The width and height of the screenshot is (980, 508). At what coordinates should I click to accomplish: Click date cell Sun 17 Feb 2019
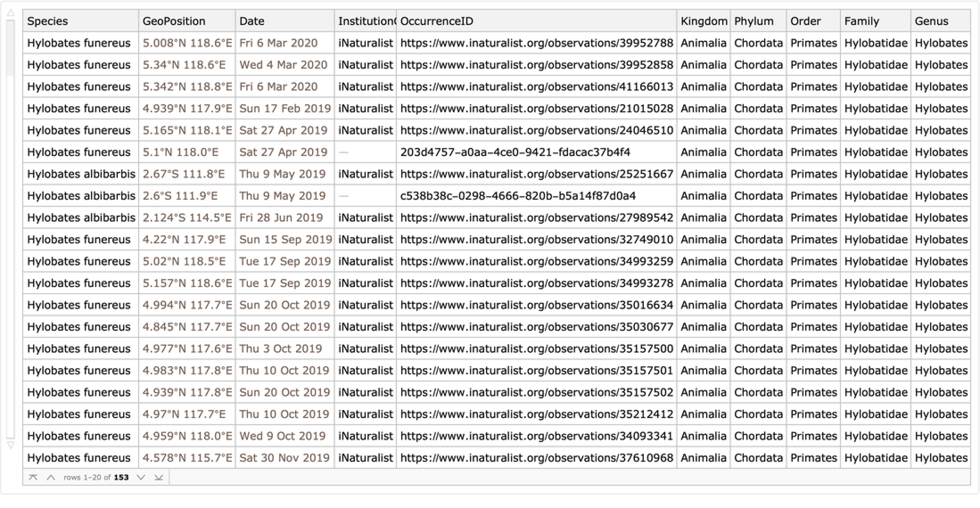click(285, 109)
